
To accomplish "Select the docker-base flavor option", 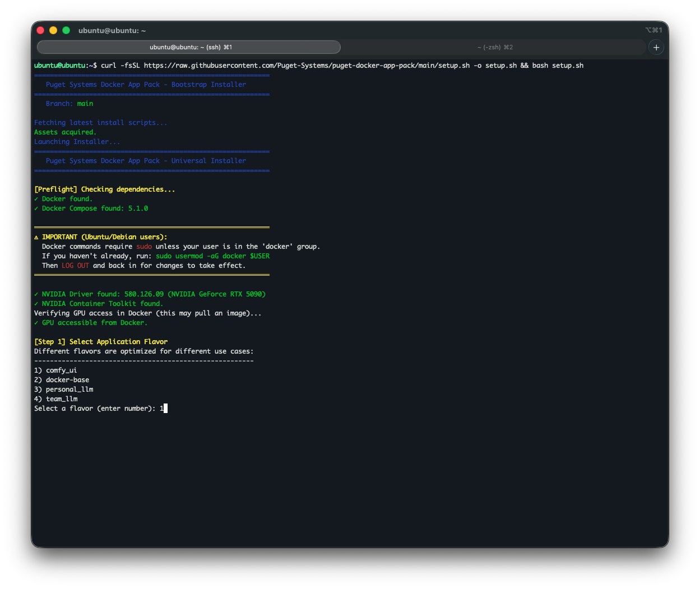I will pos(58,379).
